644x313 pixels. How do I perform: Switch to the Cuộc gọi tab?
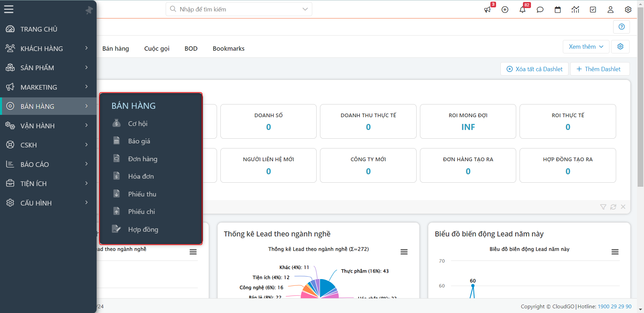tap(157, 48)
